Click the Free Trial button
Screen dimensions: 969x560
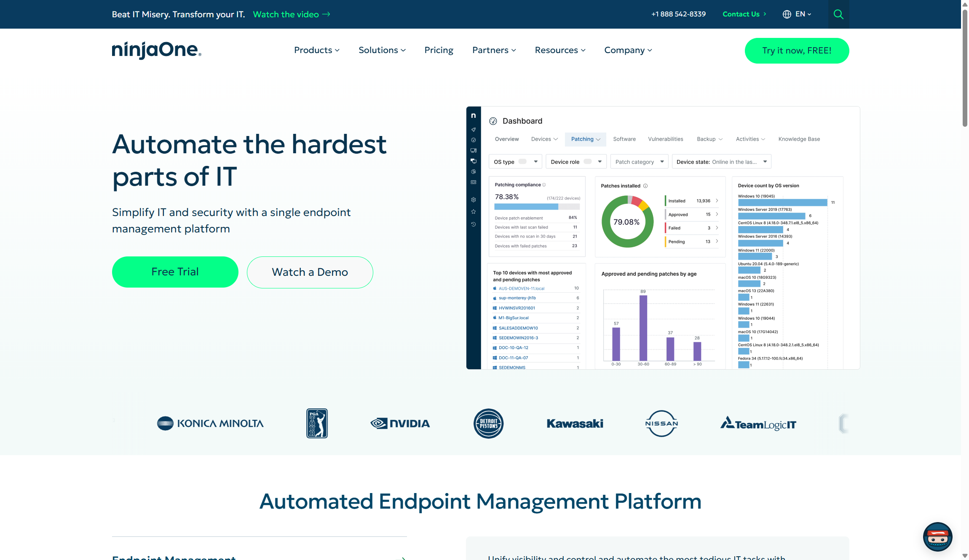tap(175, 272)
